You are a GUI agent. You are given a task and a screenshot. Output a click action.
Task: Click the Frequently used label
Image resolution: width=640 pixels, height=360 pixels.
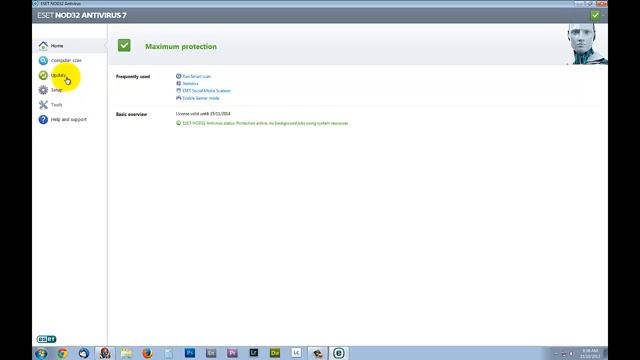(x=133, y=77)
